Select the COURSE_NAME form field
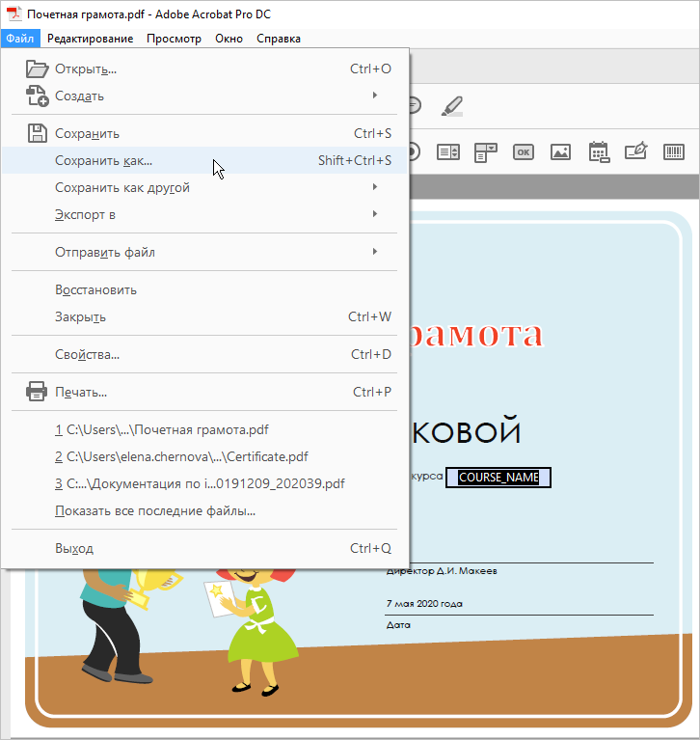The width and height of the screenshot is (700, 740). click(x=498, y=478)
